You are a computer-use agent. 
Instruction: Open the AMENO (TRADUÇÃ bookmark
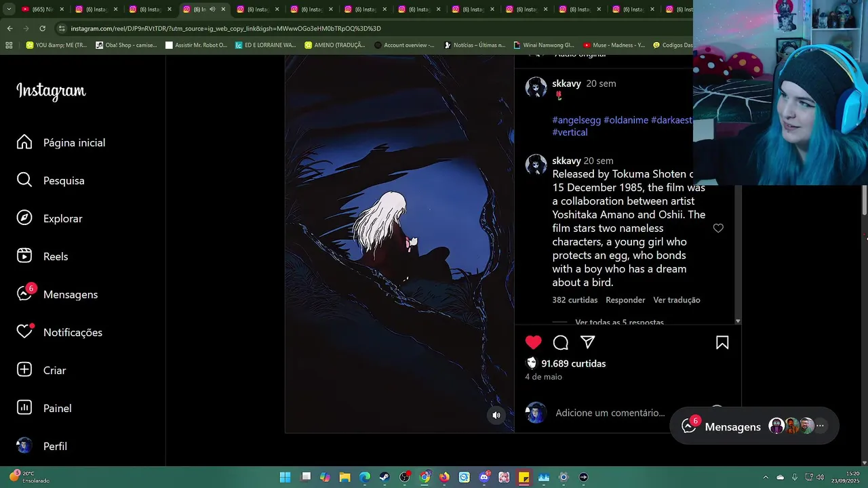335,45
